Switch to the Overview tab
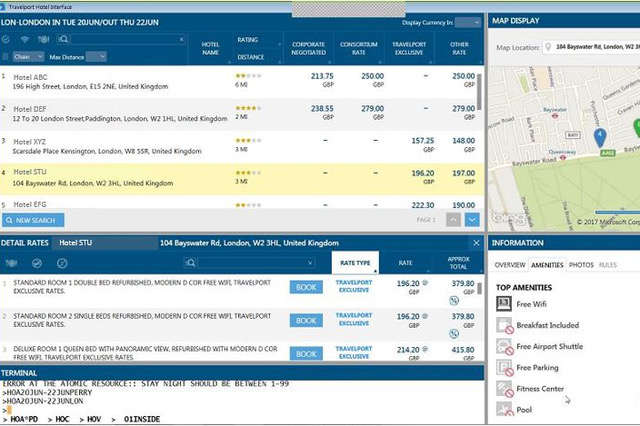This screenshot has width=640, height=426. [510, 265]
